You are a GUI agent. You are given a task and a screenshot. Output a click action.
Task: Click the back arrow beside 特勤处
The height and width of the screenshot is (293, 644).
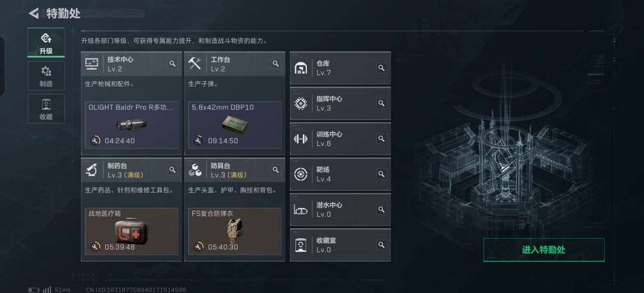33,13
